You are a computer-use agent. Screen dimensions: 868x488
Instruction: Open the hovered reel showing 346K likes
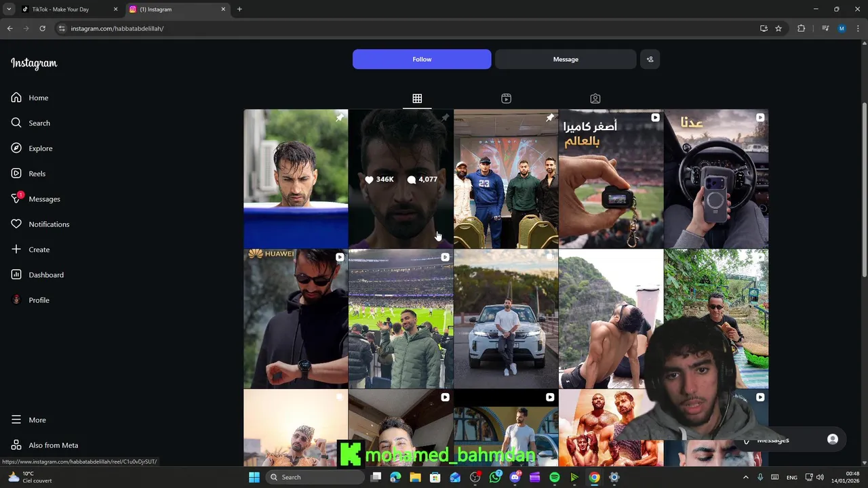coord(401,179)
